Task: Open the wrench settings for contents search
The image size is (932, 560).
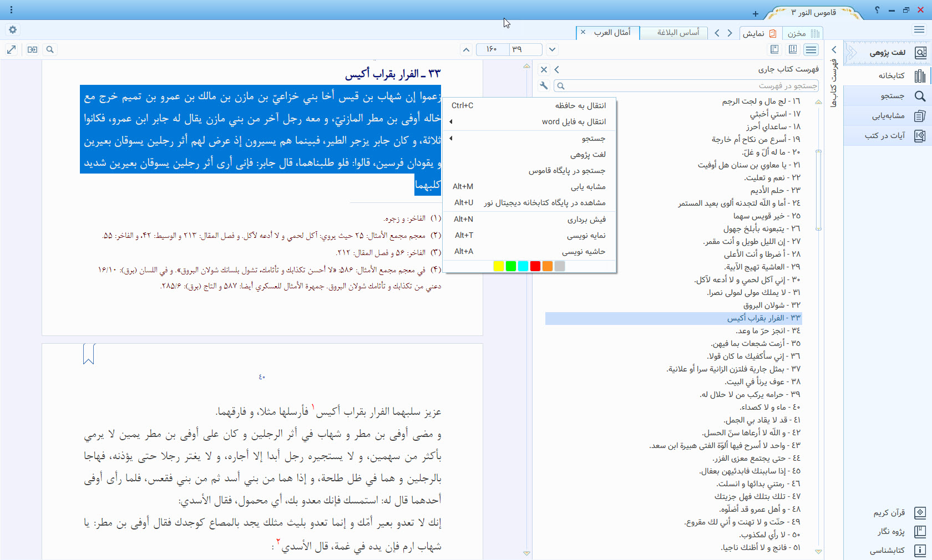Action: (x=544, y=85)
